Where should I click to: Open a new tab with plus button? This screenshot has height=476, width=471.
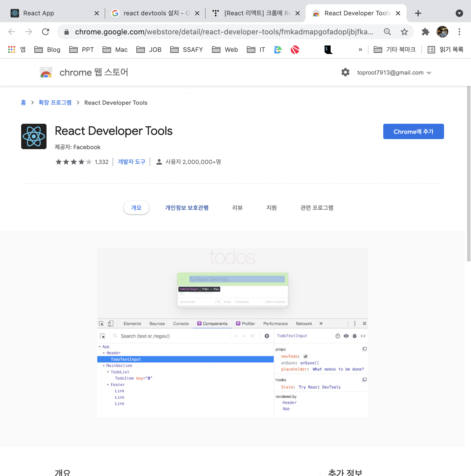pos(418,13)
